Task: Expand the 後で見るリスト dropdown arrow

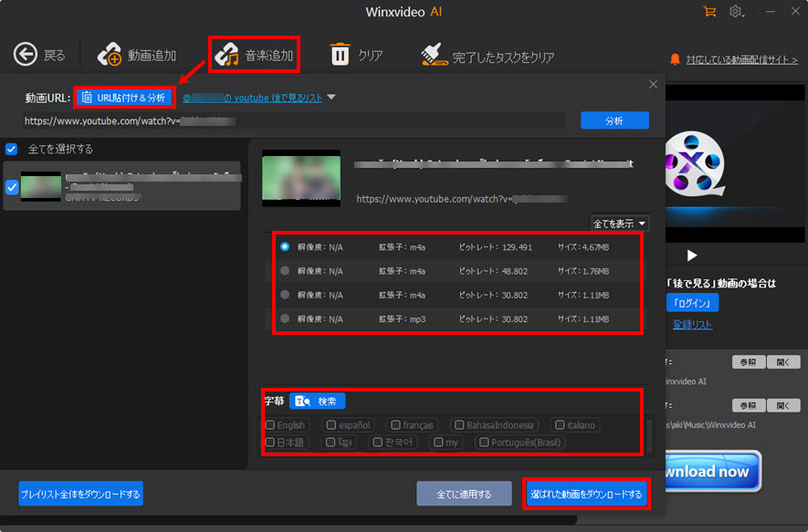Action: coord(331,97)
